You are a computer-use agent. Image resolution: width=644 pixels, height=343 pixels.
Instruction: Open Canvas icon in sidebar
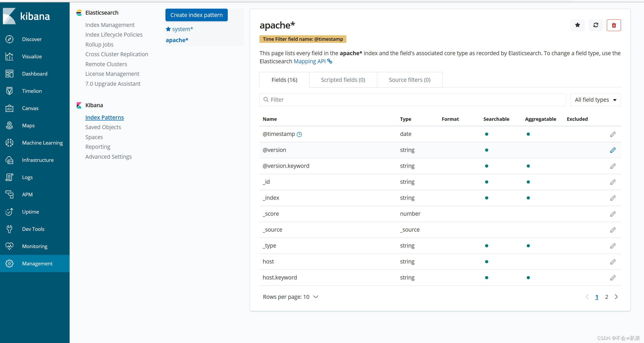pyautogui.click(x=9, y=108)
